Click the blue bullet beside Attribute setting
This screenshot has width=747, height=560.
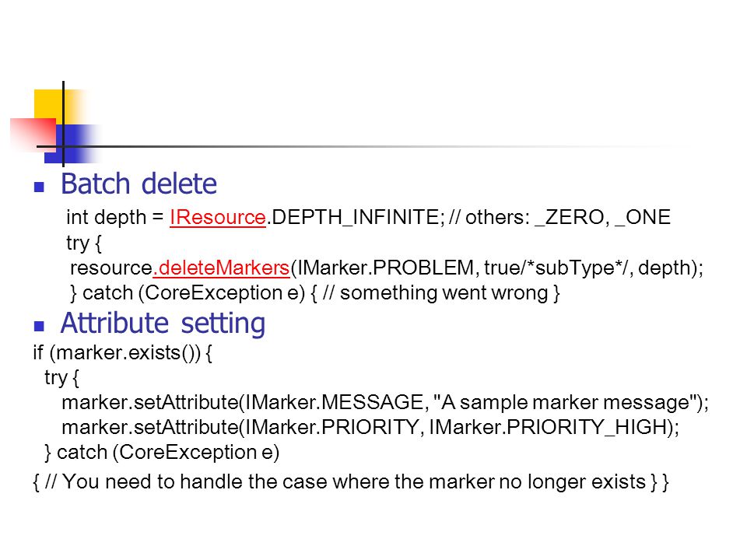(x=39, y=326)
